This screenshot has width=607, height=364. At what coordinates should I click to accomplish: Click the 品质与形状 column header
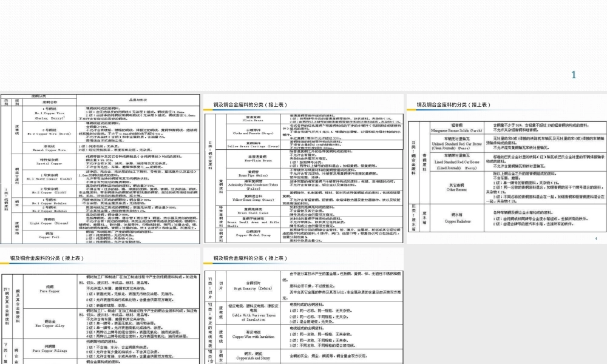138,100
